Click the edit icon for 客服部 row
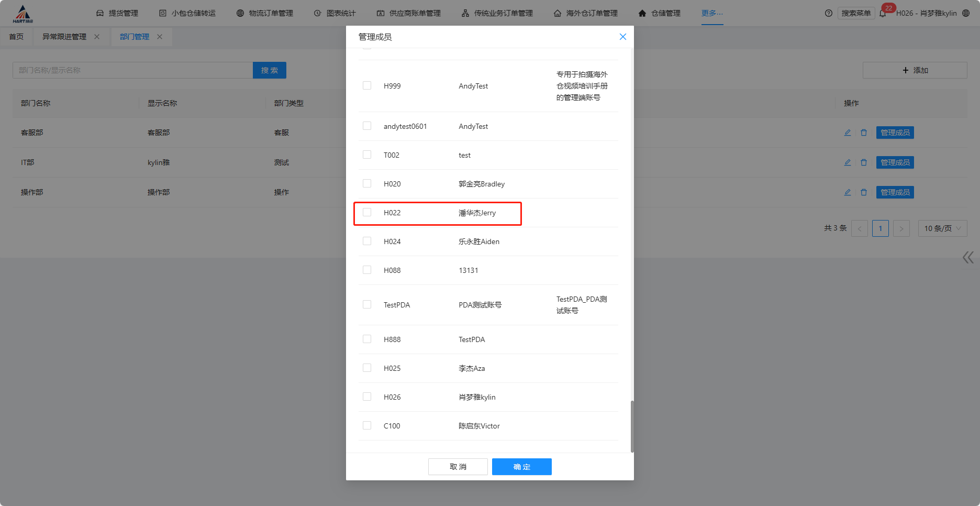Viewport: 980px width, 506px height. [x=848, y=133]
